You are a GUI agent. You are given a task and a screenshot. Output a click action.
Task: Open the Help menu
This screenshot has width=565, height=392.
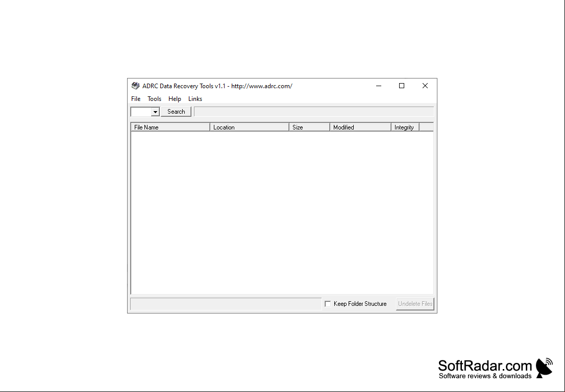point(175,98)
